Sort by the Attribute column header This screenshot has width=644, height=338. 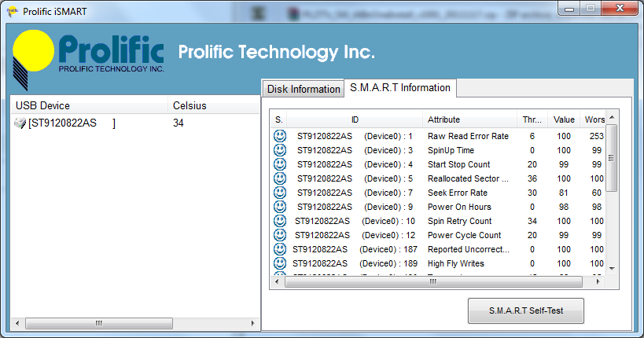[x=443, y=119]
